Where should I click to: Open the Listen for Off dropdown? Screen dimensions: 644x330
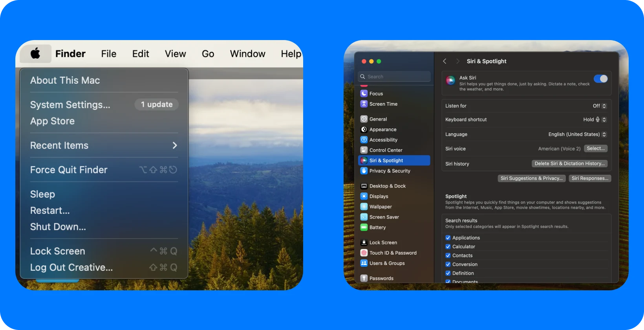(600, 106)
